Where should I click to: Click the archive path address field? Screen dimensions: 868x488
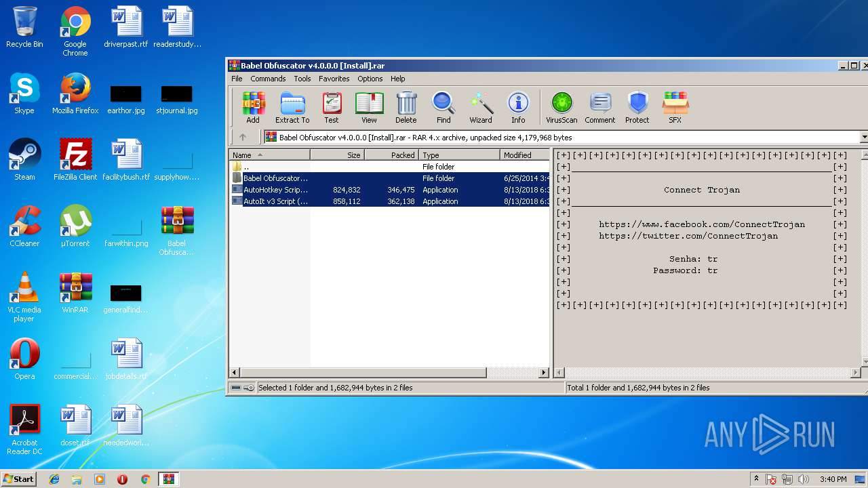[561, 138]
